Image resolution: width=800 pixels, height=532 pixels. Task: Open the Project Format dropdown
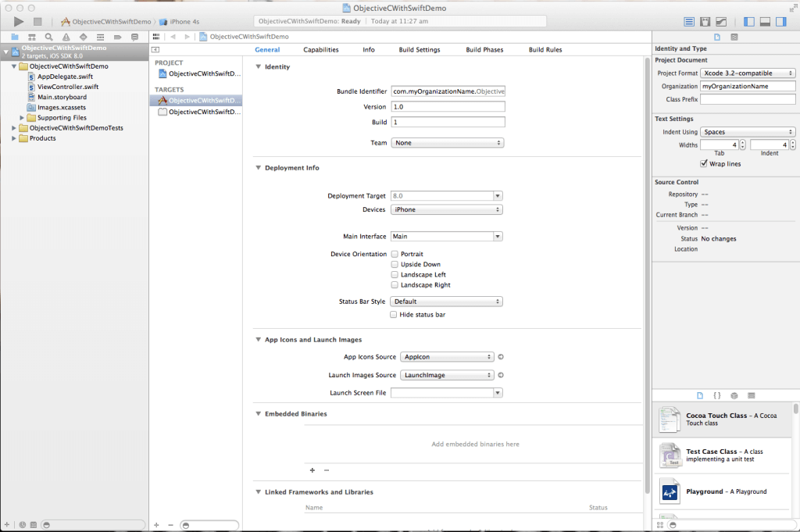click(748, 73)
